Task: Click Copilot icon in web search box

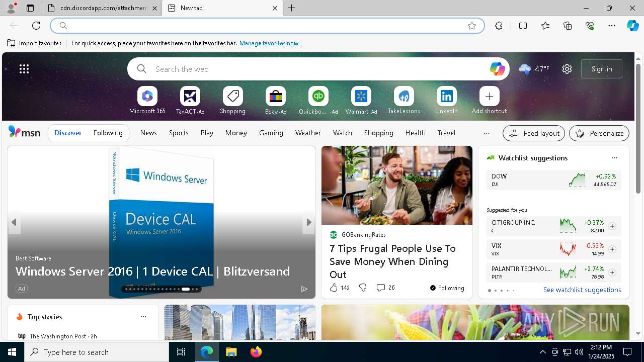Action: coord(497,69)
